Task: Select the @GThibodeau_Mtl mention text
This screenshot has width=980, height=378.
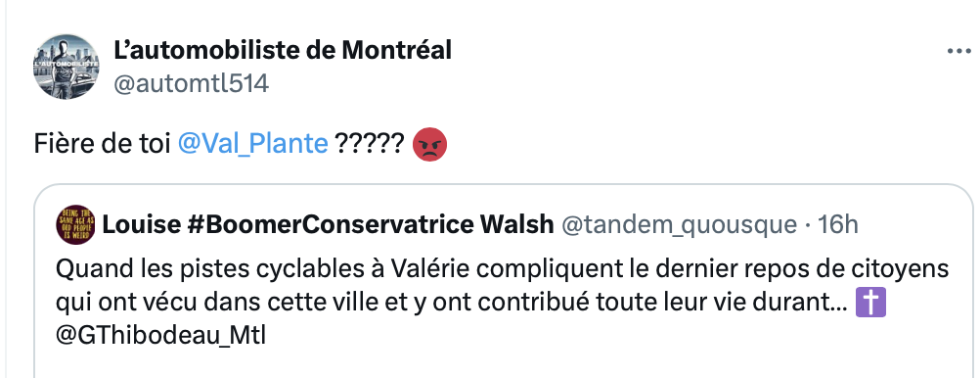Action: coord(160,336)
